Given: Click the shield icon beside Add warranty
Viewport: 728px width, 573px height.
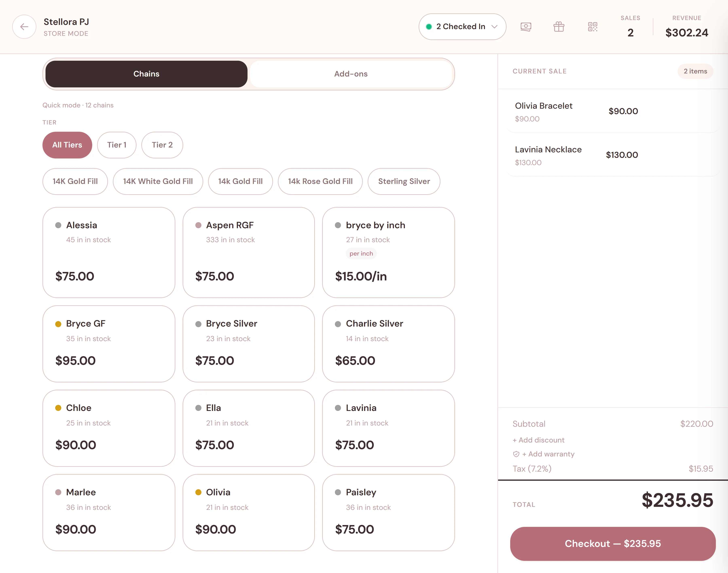Looking at the screenshot, I should point(516,454).
